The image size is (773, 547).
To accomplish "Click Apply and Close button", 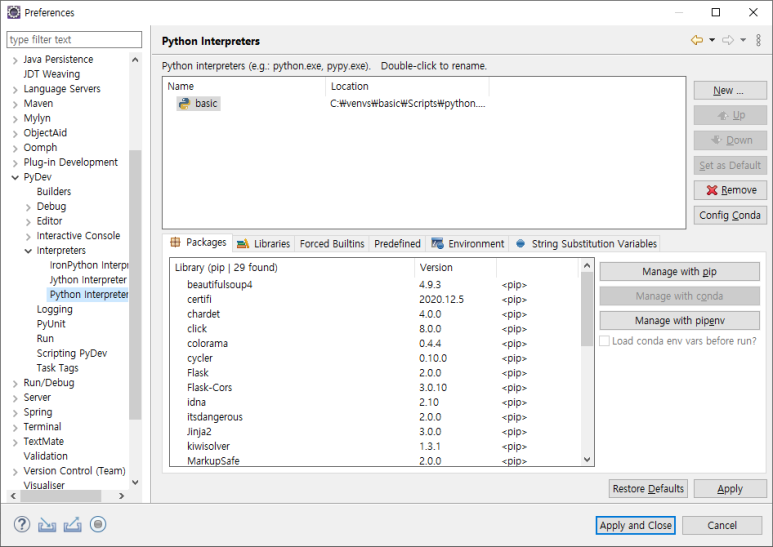I will (635, 525).
